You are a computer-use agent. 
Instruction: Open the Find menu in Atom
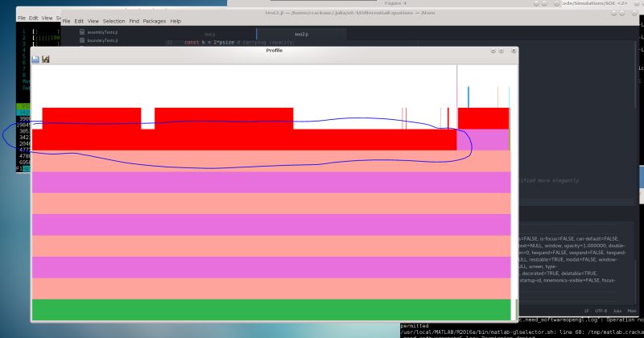click(134, 22)
